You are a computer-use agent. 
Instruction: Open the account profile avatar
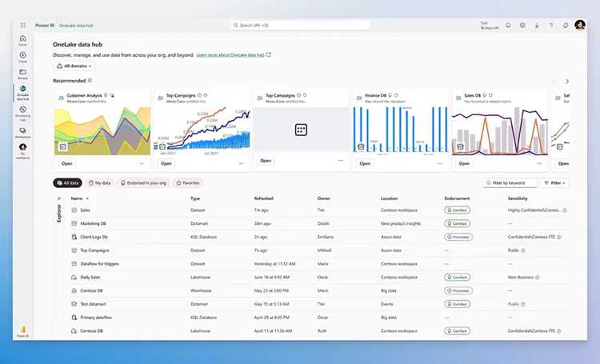click(x=580, y=26)
